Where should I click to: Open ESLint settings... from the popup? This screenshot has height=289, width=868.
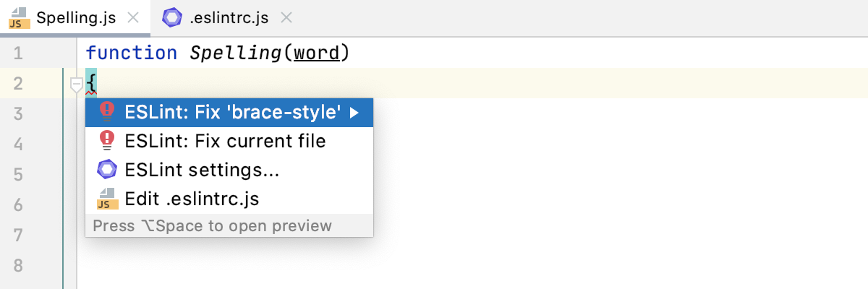click(202, 170)
